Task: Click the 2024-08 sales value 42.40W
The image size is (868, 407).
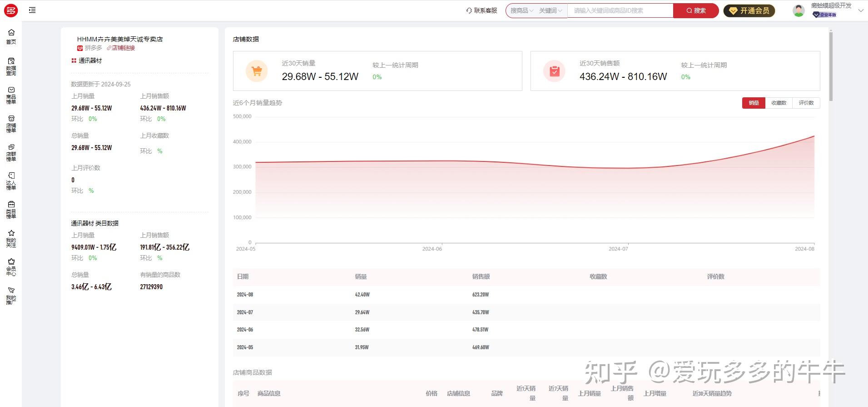Action: click(x=362, y=295)
